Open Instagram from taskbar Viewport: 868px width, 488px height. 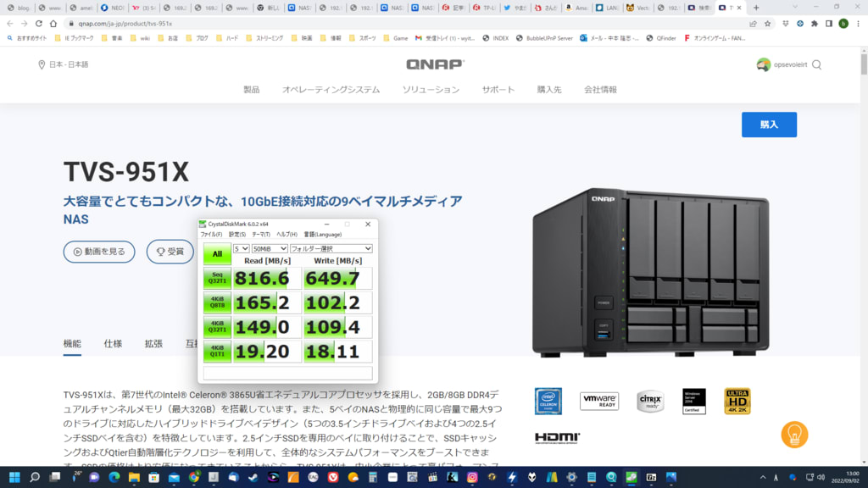click(472, 477)
